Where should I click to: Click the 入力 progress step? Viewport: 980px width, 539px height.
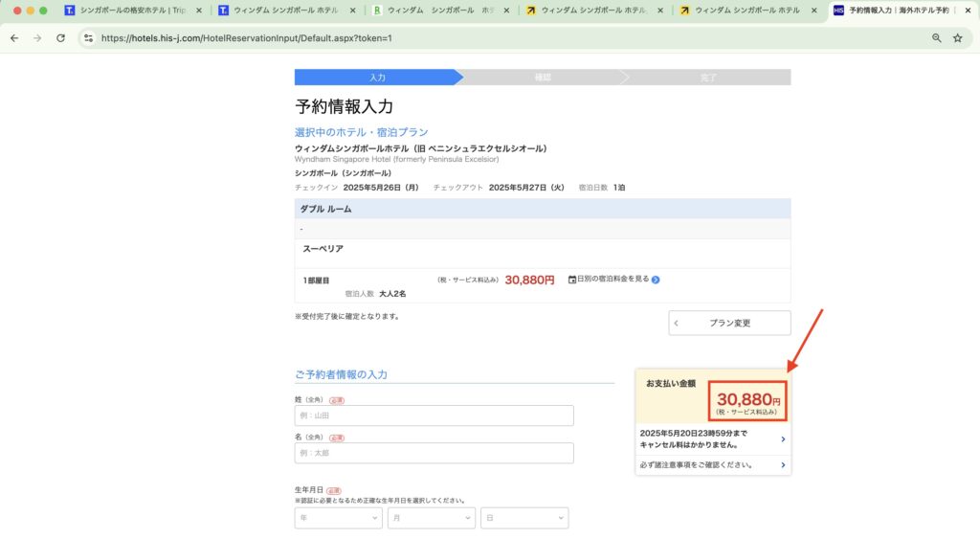[x=377, y=78]
